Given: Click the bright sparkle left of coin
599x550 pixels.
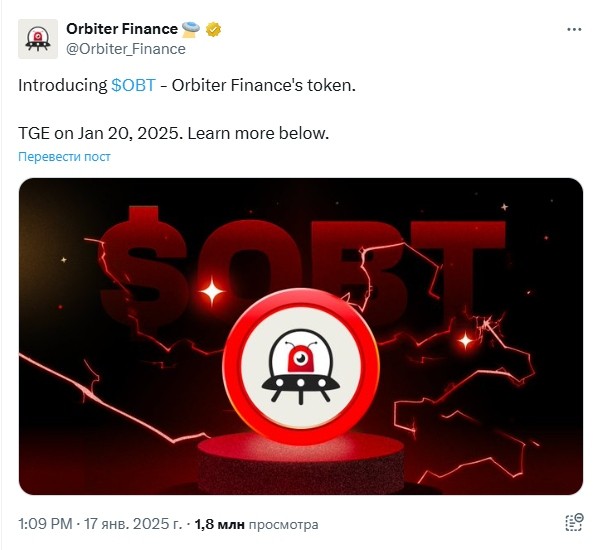Looking at the screenshot, I should (212, 292).
